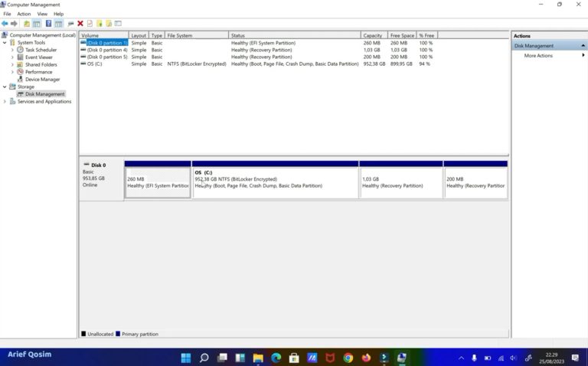Sort by the Capacity column header
Image resolution: width=588 pixels, height=366 pixels.
pyautogui.click(x=374, y=35)
